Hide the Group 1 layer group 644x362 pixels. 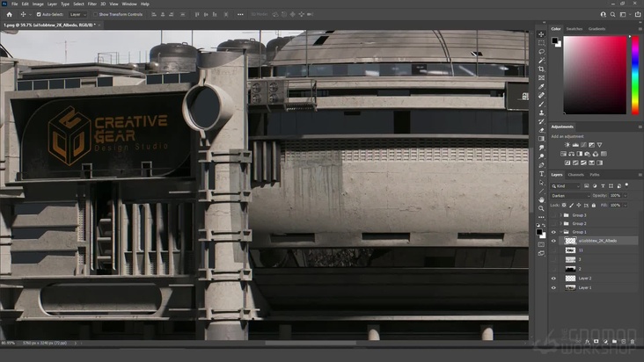point(553,232)
